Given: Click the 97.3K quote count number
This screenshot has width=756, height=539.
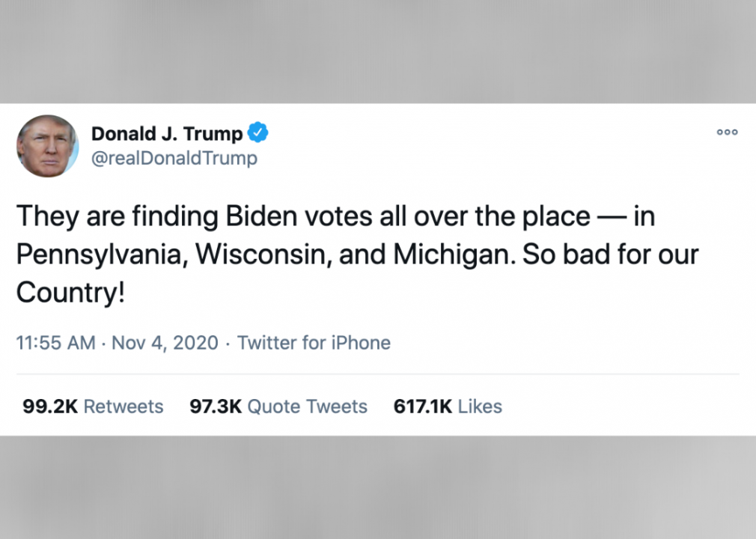Looking at the screenshot, I should pos(216,406).
